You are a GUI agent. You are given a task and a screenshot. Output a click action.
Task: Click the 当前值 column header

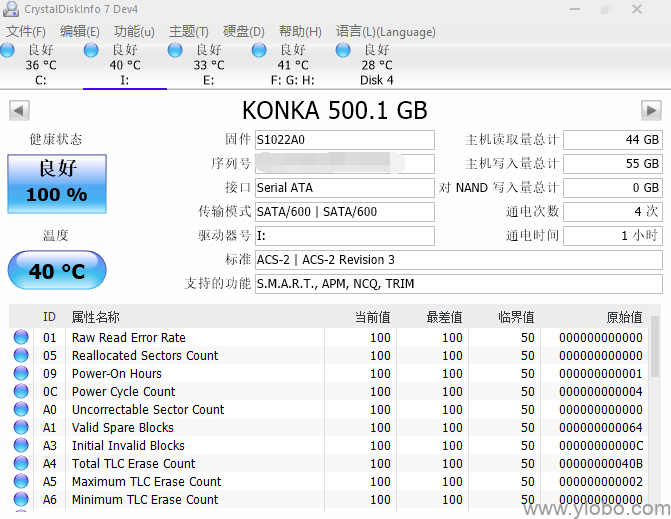(372, 317)
